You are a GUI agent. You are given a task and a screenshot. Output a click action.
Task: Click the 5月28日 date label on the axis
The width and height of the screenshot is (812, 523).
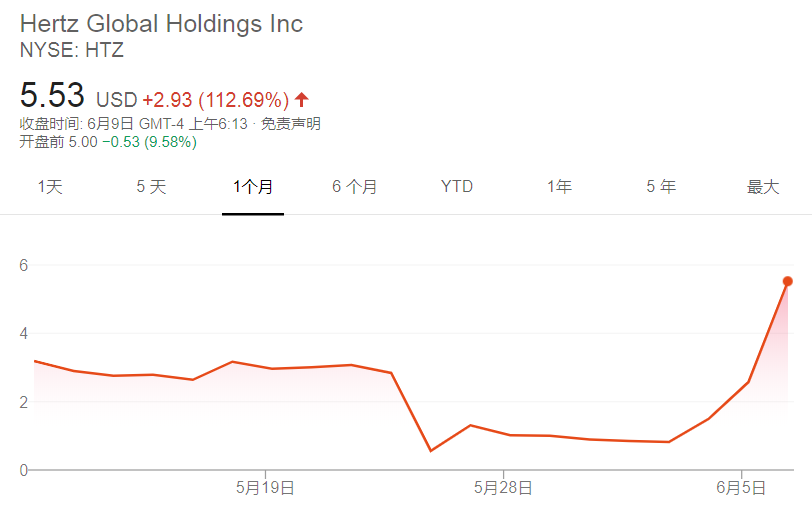(503, 488)
